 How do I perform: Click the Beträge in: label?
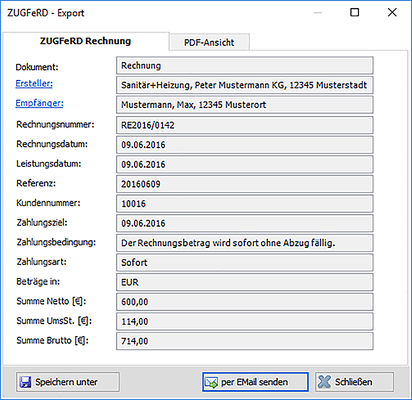(x=38, y=282)
